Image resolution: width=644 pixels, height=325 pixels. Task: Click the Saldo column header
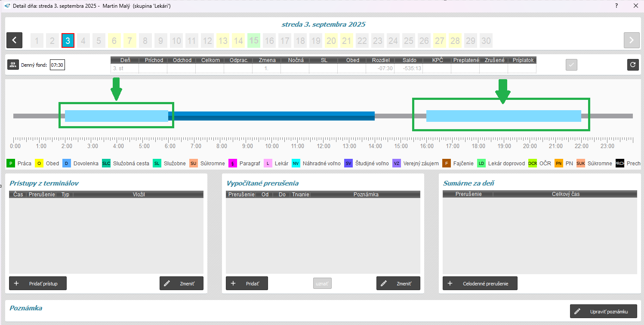tap(409, 60)
